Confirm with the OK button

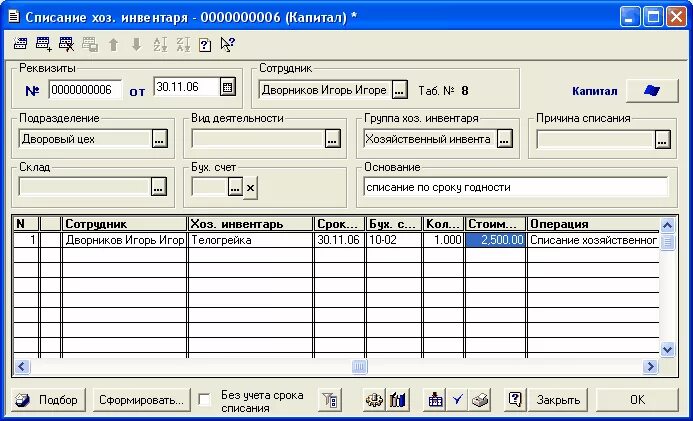click(637, 400)
